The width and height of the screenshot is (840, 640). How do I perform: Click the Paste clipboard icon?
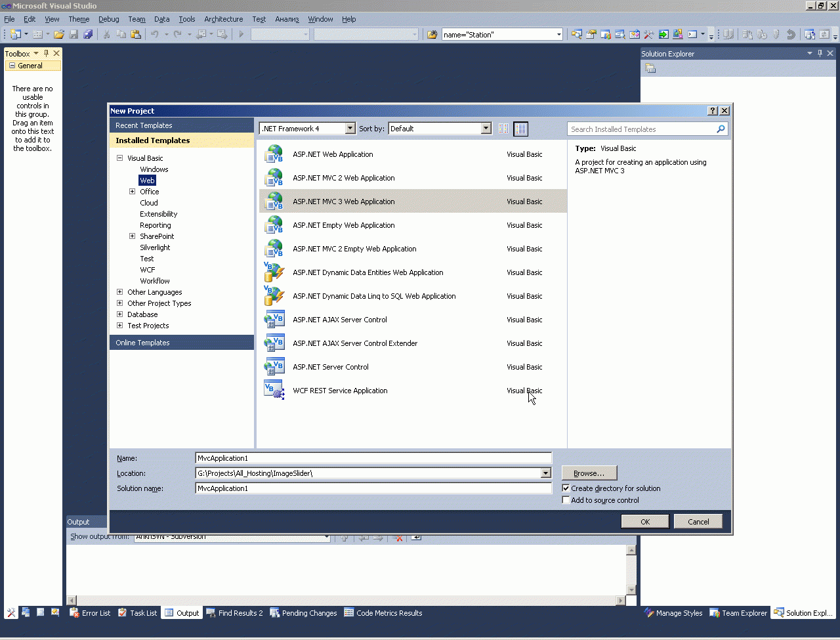tap(136, 34)
